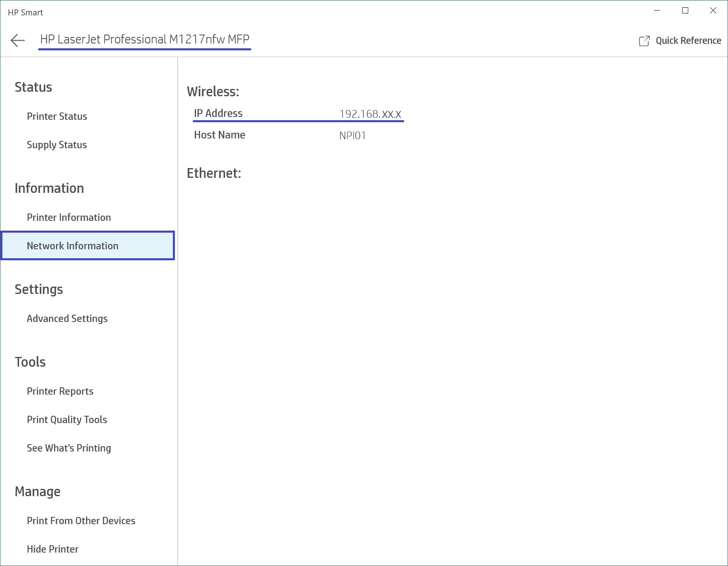Viewport: 728px width, 566px height.
Task: Select Printer Information in sidebar
Action: (x=69, y=218)
